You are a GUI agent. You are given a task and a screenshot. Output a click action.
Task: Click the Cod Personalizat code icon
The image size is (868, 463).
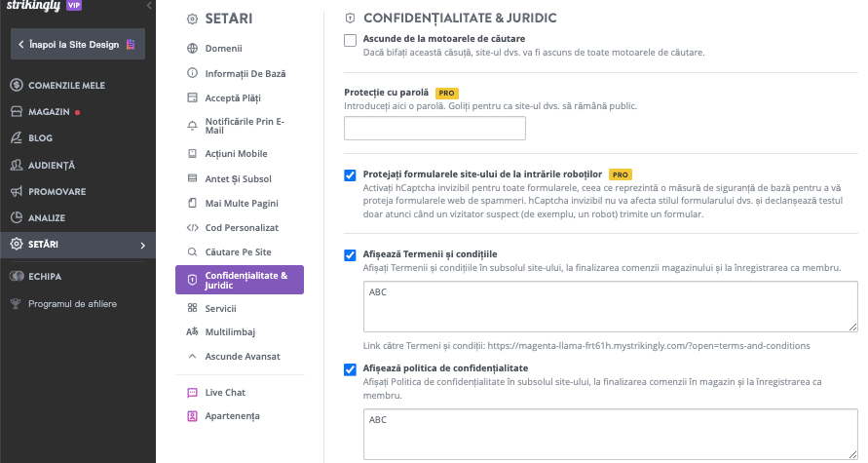192,228
